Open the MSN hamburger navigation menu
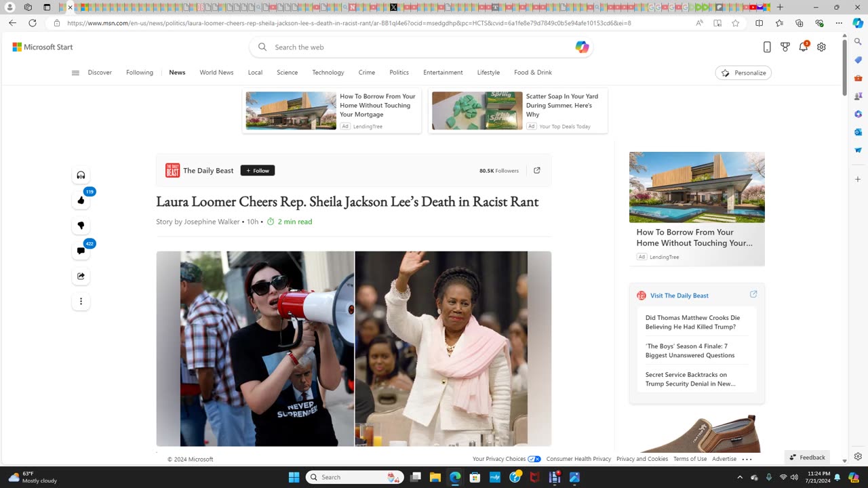Viewport: 868px width, 488px height. 75,73
